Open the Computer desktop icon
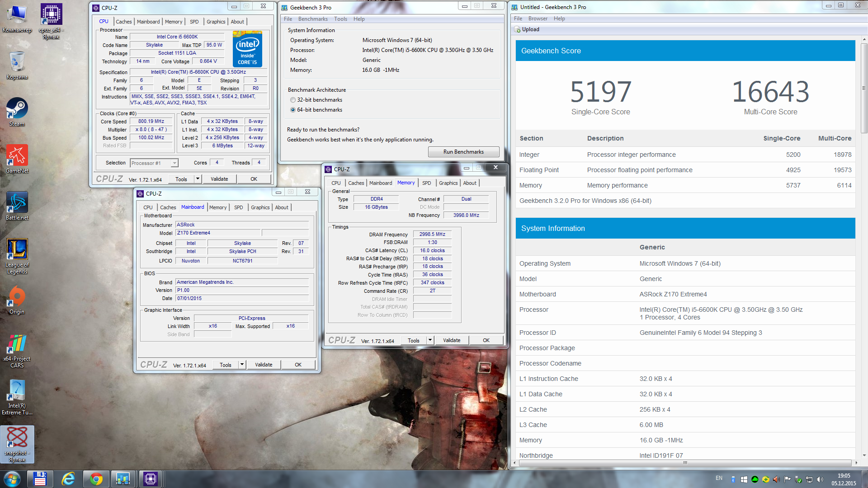 (17, 19)
